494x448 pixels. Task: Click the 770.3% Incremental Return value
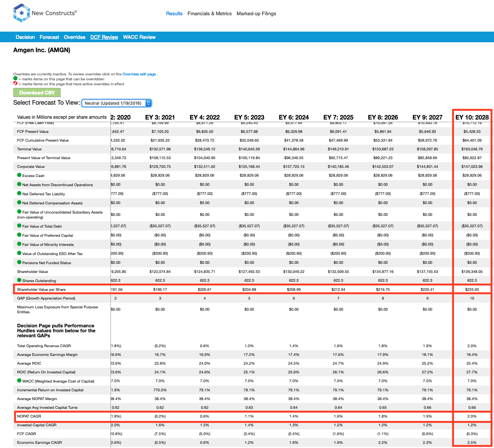(x=160, y=390)
